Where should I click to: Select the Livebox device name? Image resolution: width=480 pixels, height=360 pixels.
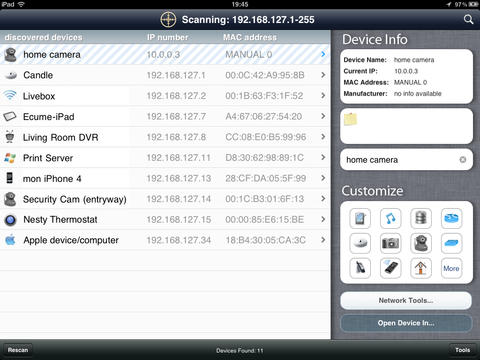point(39,96)
